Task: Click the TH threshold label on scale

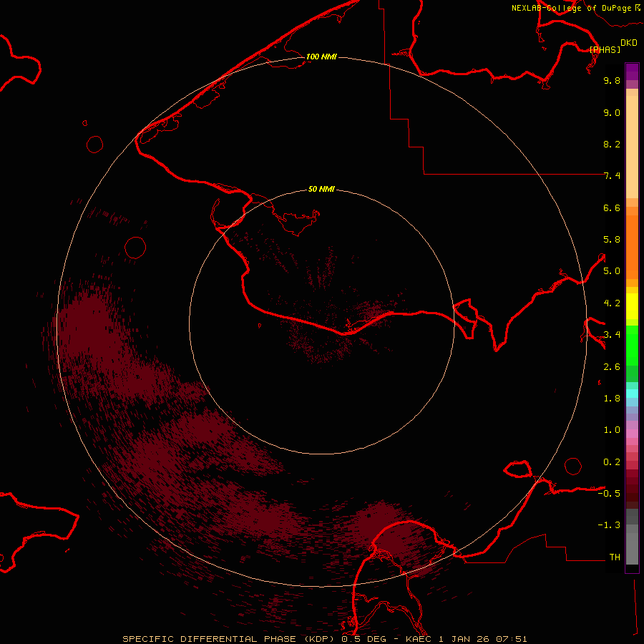Action: [615, 557]
